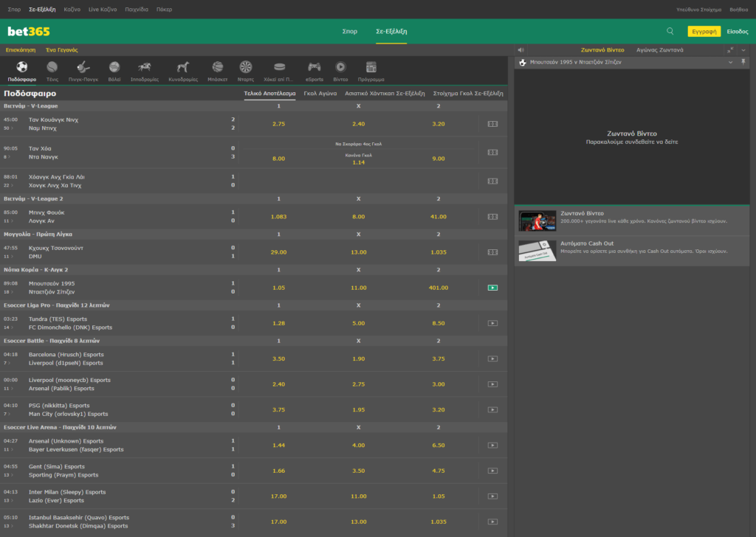The height and width of the screenshot is (537, 756).
Task: Collapse the video panel with top chevron
Action: (743, 50)
